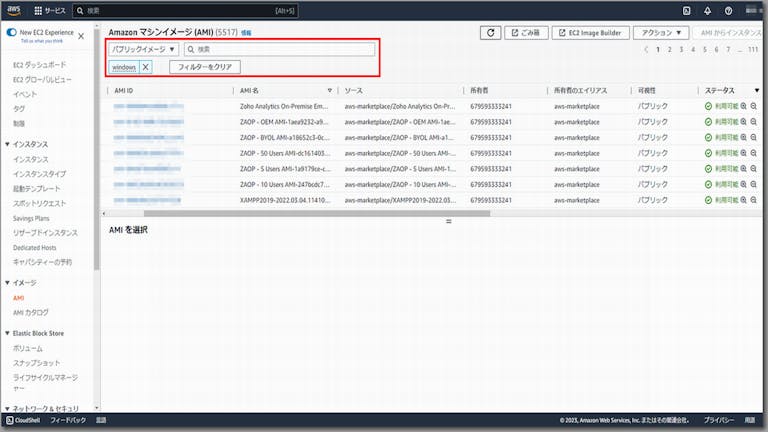This screenshot has width=768, height=432.
Task: Click the zoom-out magnifier in the ZAOP - BYOL row
Action: click(x=754, y=138)
